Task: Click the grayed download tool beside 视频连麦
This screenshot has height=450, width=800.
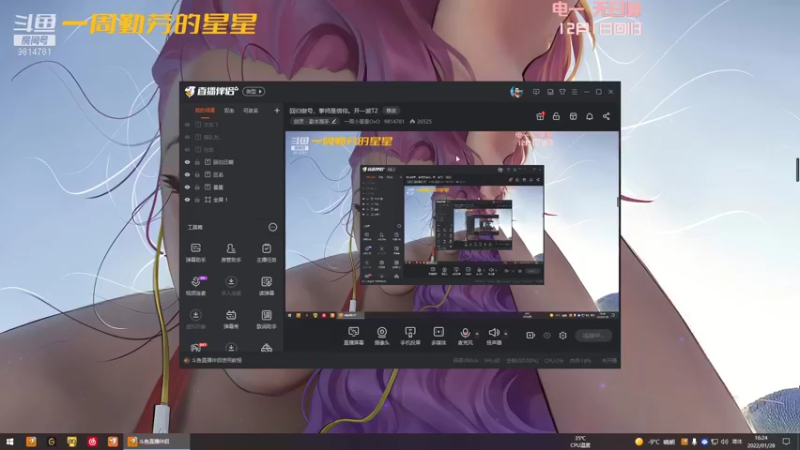Action: coord(231,286)
